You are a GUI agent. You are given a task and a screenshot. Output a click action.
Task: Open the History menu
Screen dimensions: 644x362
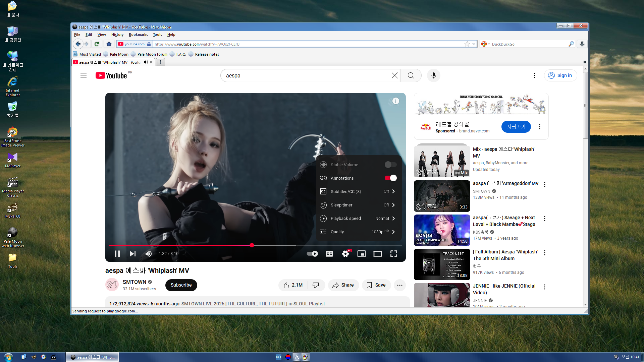[117, 35]
